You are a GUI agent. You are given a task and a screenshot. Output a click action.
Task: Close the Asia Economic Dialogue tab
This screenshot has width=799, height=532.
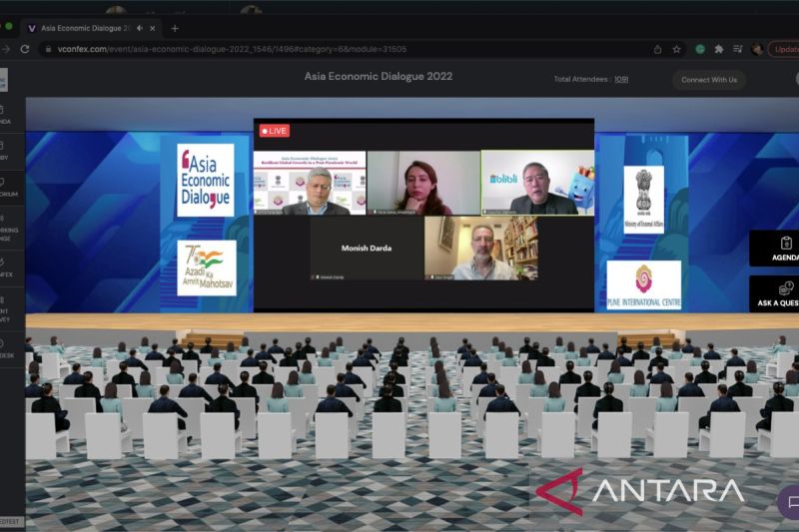click(x=153, y=29)
